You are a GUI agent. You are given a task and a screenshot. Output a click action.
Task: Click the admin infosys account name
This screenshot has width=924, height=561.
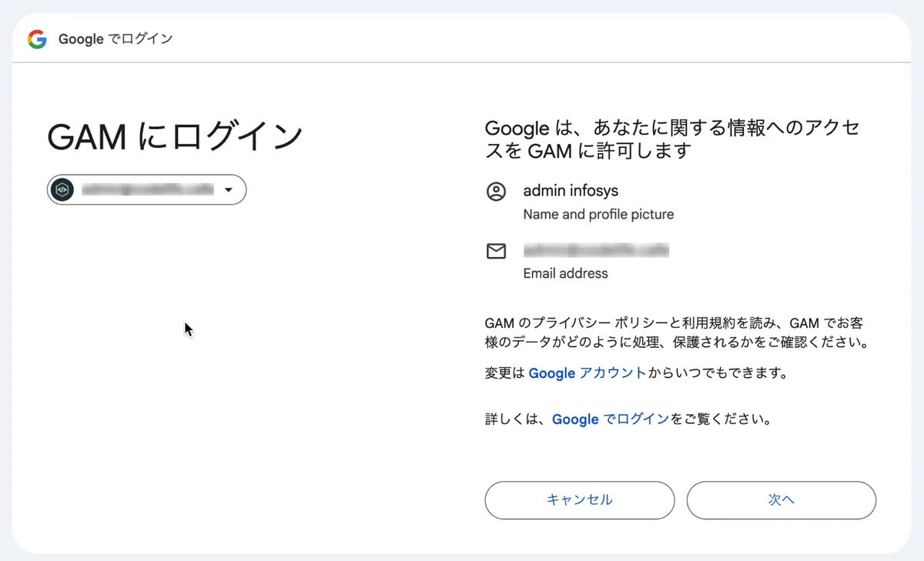[571, 191]
